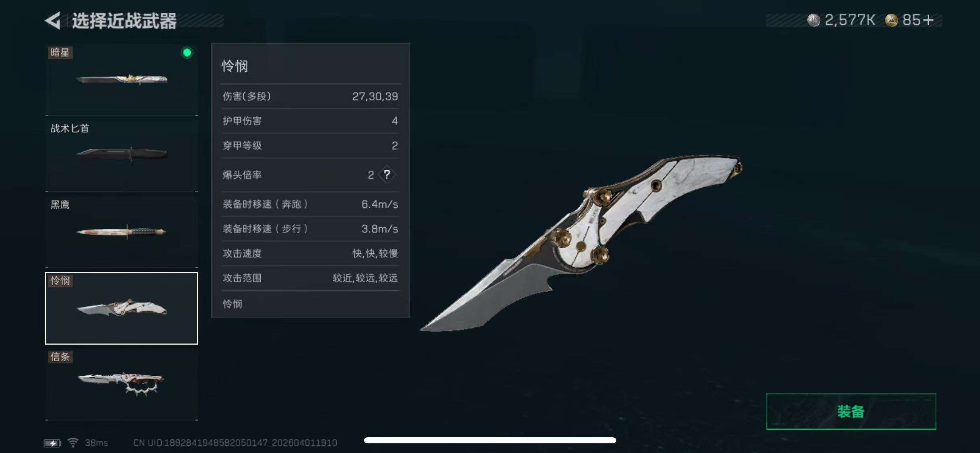Tap the home indicator bar at bottom
This screenshot has height=453, width=980.
tap(490, 440)
